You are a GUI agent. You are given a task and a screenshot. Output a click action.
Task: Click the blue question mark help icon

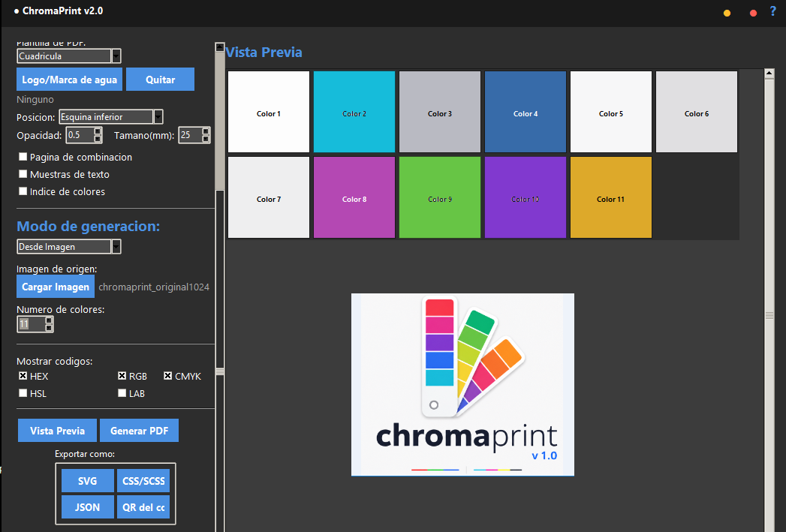(x=772, y=11)
